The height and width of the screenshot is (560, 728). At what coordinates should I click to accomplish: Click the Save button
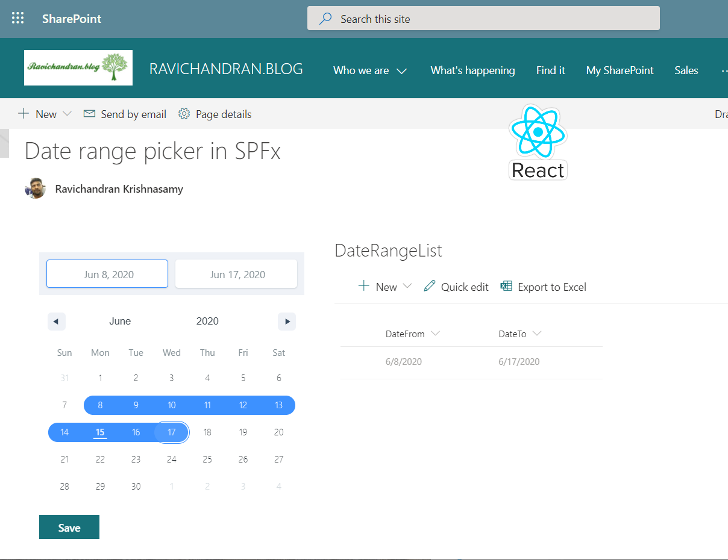click(x=69, y=527)
